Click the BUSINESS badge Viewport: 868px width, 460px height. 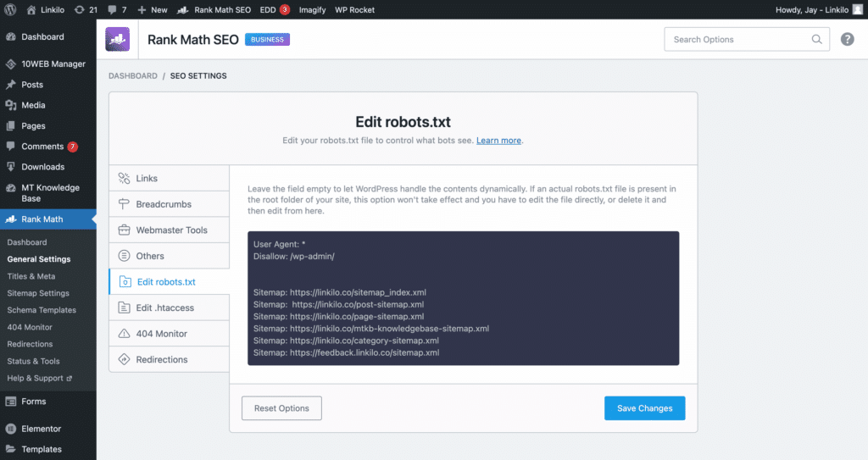point(267,39)
